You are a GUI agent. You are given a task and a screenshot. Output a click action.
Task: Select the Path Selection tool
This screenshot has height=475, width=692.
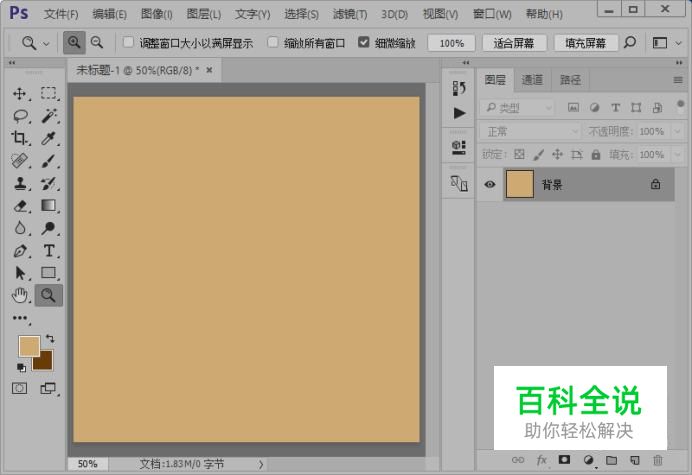coord(20,273)
